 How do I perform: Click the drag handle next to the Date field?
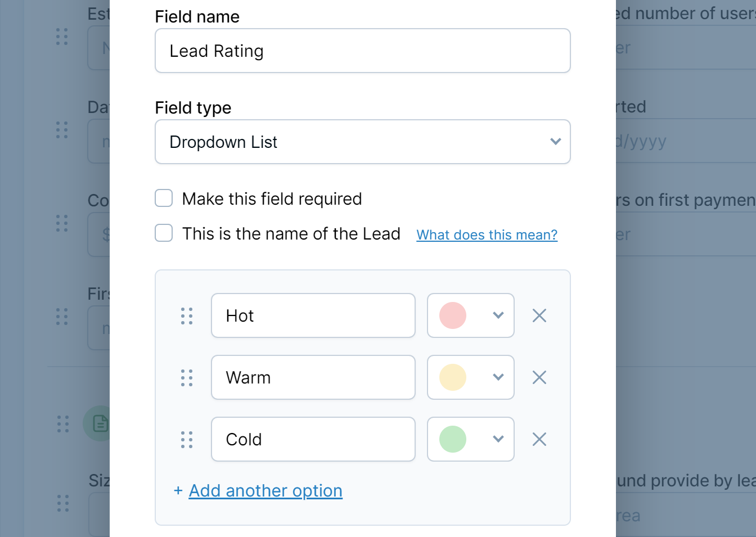(x=62, y=130)
